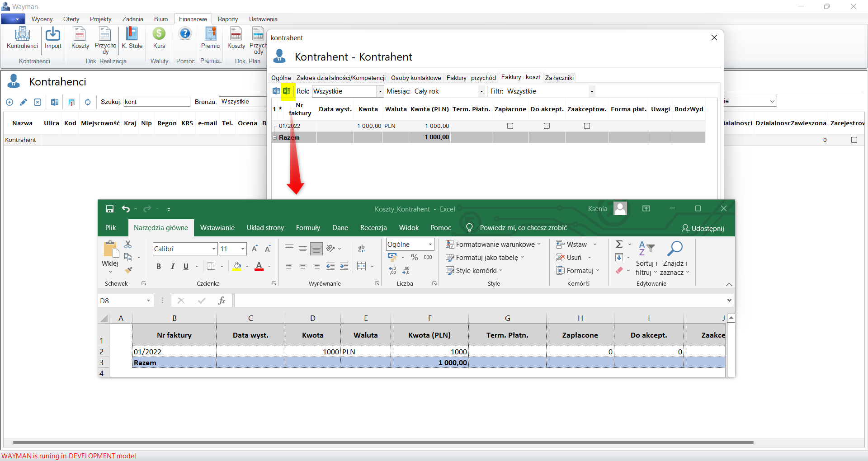This screenshot has width=868, height=461.
Task: Open the Kurs currency icon
Action: click(x=159, y=38)
